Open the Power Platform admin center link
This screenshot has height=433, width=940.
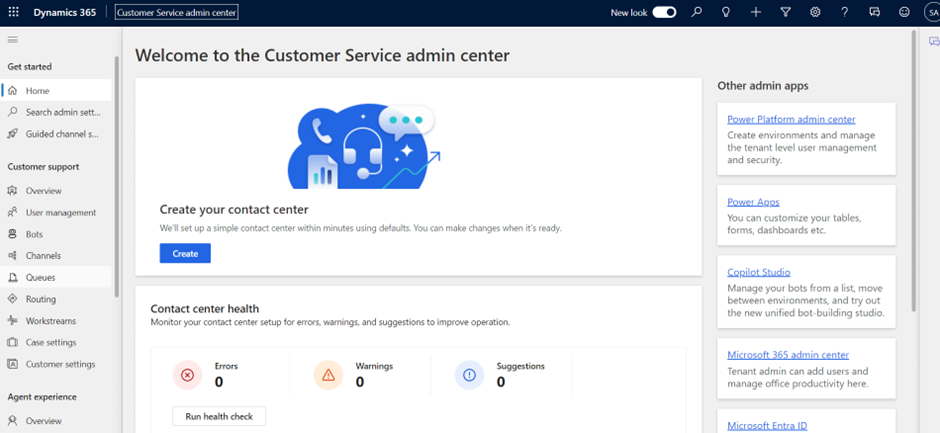click(x=791, y=120)
